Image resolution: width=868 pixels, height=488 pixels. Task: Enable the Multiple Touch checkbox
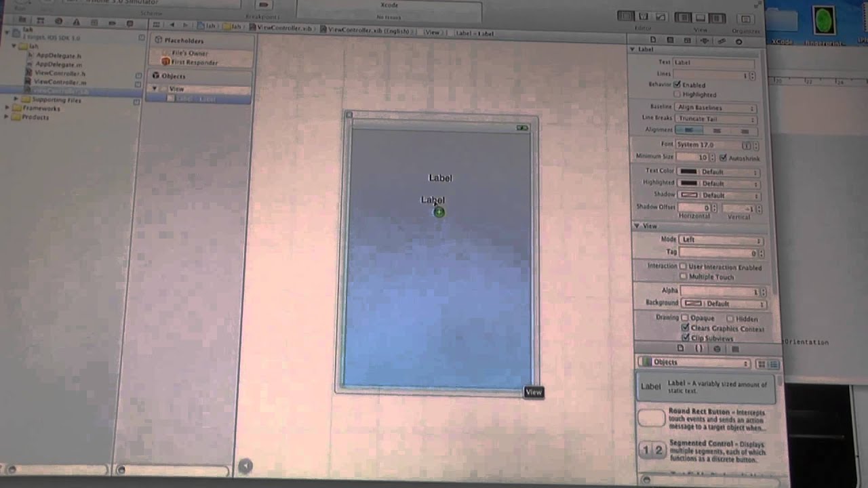point(683,277)
